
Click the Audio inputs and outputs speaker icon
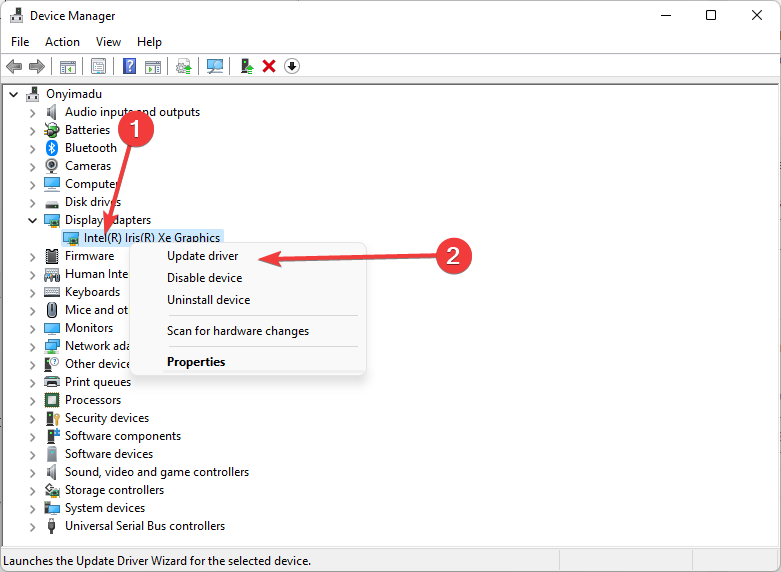point(51,112)
